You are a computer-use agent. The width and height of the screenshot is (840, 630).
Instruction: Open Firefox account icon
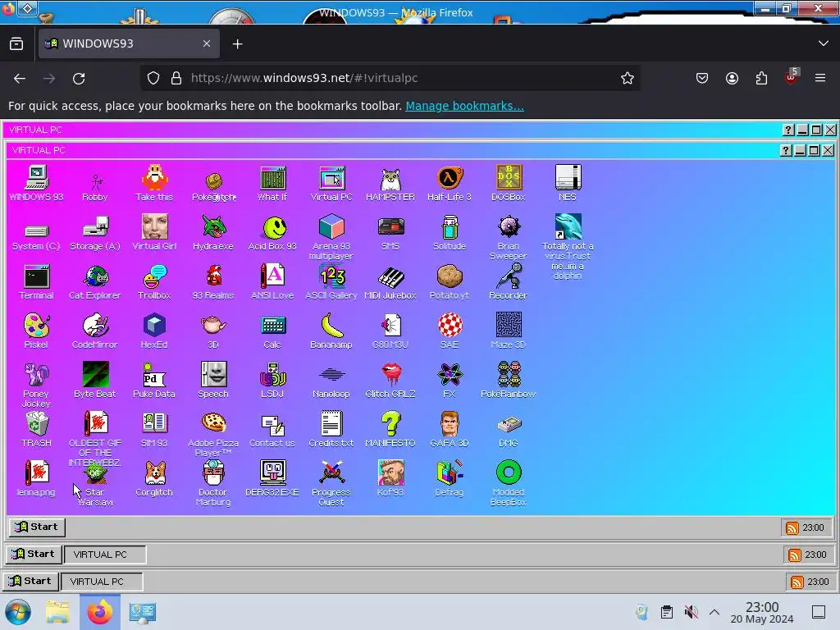(x=732, y=78)
